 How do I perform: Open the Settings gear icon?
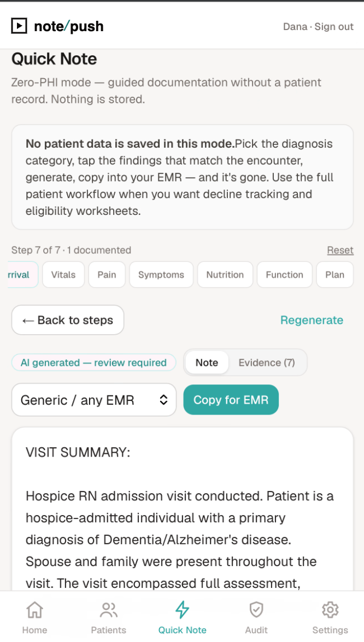pos(330,610)
